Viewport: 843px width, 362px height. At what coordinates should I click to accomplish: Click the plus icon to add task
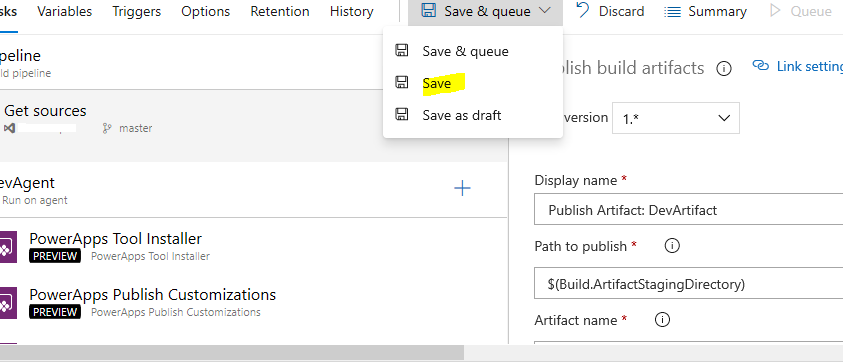462,188
